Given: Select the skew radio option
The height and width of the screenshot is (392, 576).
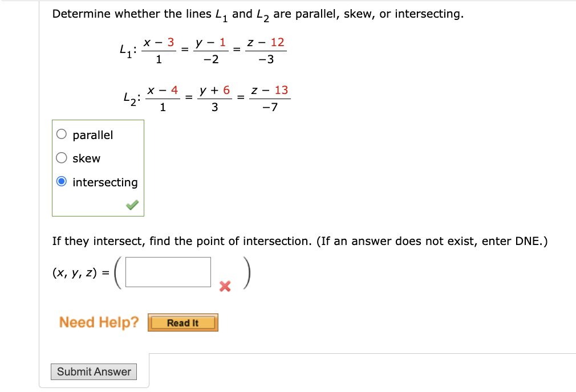Looking at the screenshot, I should click(x=61, y=158).
